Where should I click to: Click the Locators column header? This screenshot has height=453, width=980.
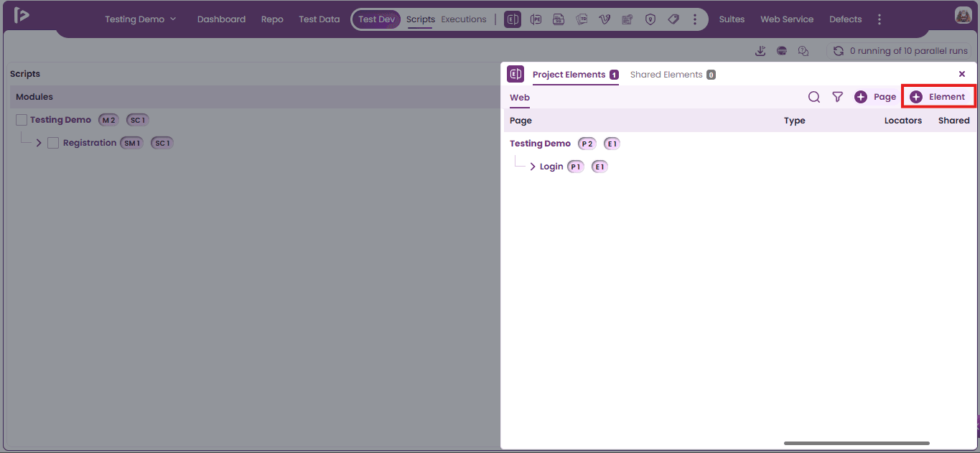(x=903, y=121)
